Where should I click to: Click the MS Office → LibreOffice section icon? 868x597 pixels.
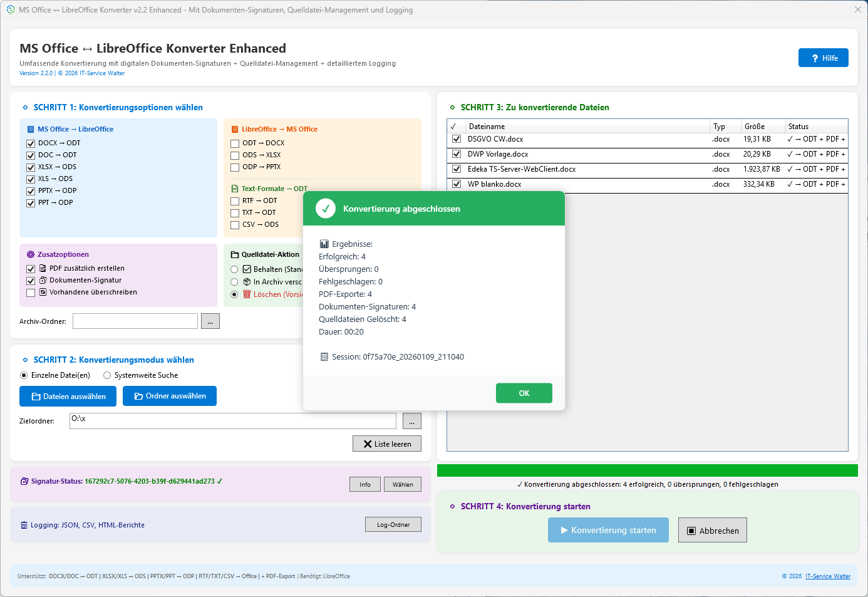coord(31,129)
